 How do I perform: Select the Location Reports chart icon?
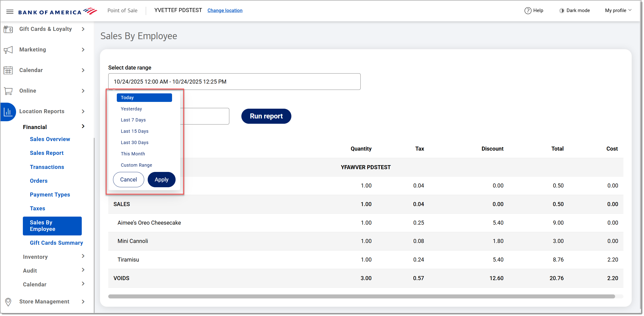click(x=8, y=112)
